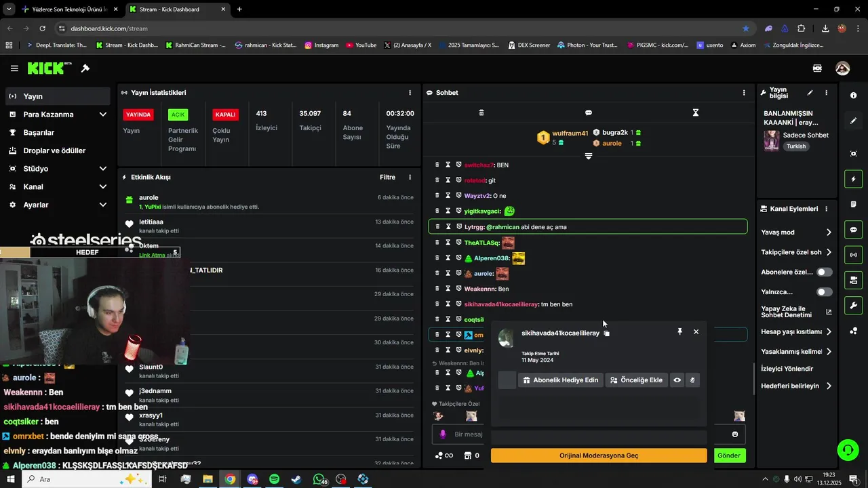The width and height of the screenshot is (868, 488).
Task: Open WhatsApp from Windows taskbar
Action: (319, 479)
